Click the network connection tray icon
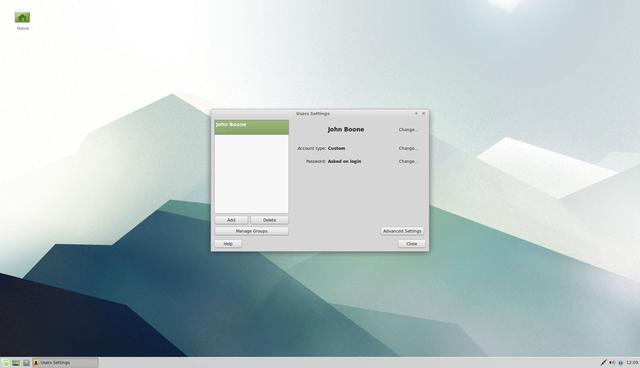 [603, 363]
